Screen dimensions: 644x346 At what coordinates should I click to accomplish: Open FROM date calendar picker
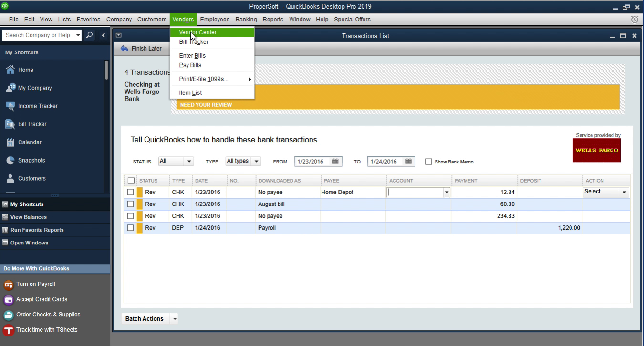[335, 162]
